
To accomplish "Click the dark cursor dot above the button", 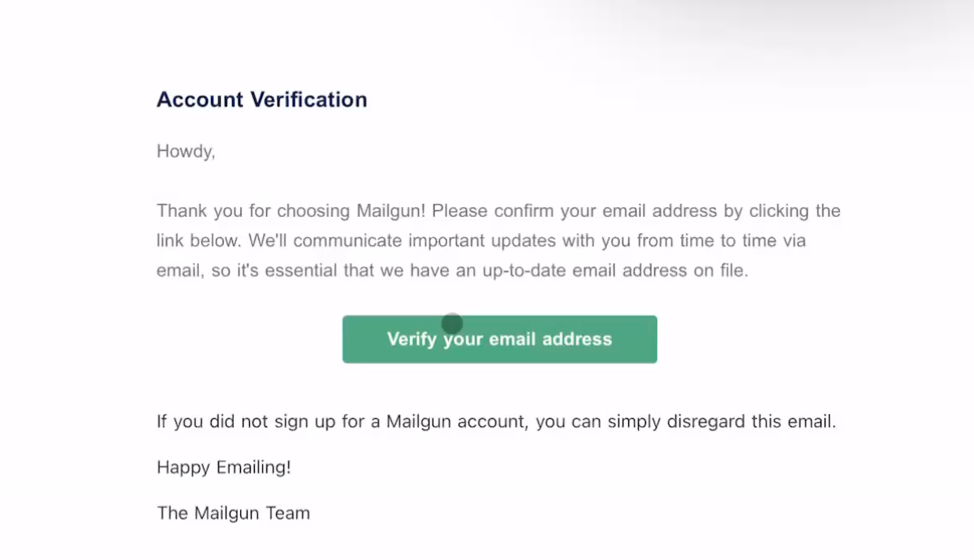I will click(x=451, y=323).
